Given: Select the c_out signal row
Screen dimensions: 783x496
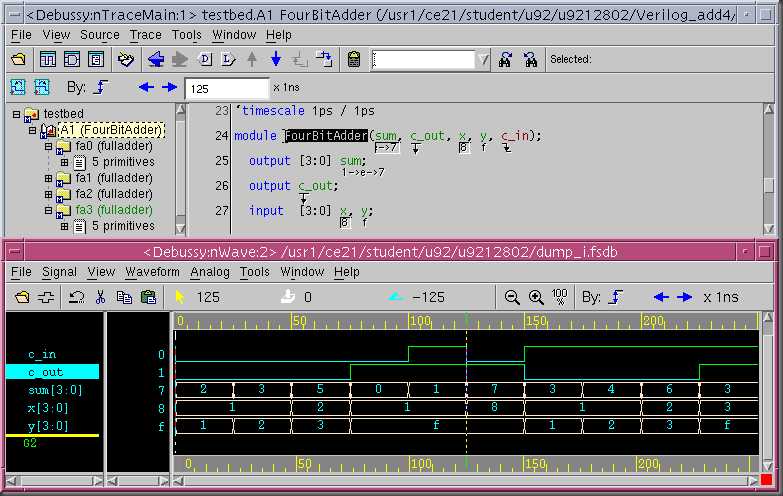Looking at the screenshot, I should (x=52, y=372).
